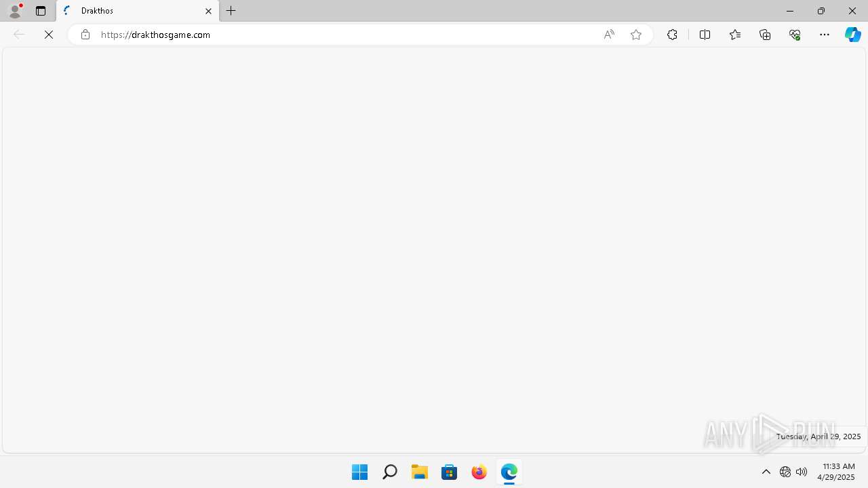Open the Copilot sidebar icon
This screenshot has width=868, height=488.
[853, 35]
